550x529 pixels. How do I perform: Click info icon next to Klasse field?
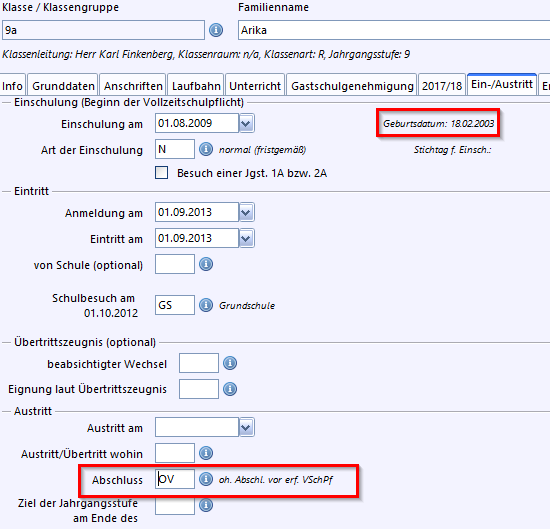216,30
